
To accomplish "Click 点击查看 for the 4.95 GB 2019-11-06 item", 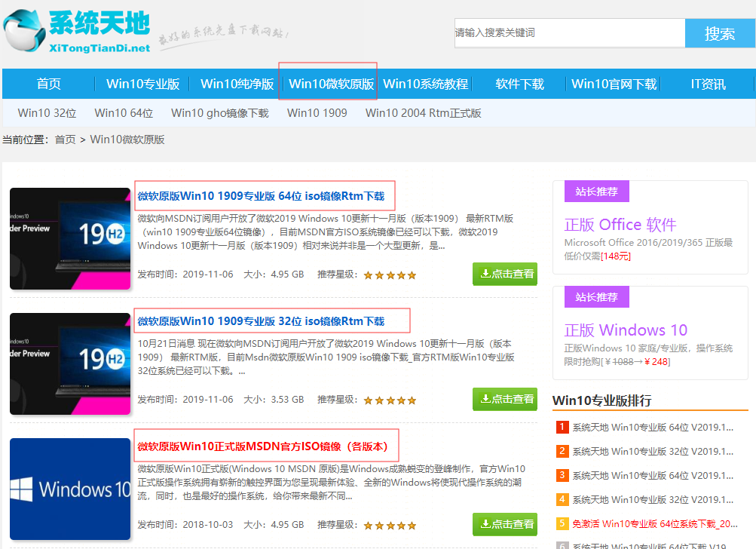I will click(x=505, y=274).
